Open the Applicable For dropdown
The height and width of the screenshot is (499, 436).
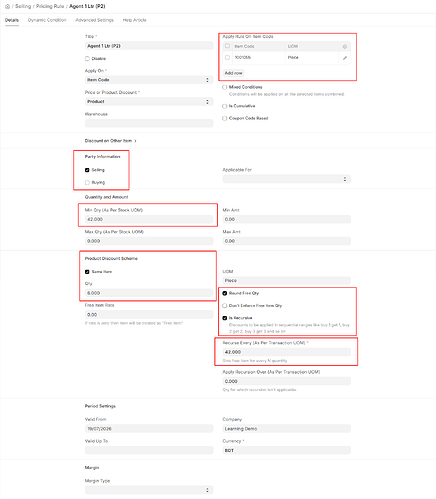[287, 179]
